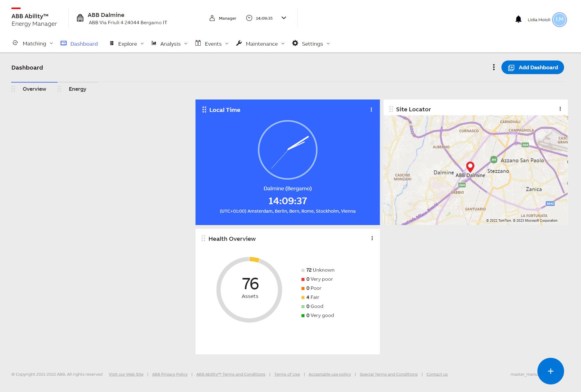Image resolution: width=581 pixels, height=392 pixels.
Task: Open the Contact us link
Action: click(x=437, y=374)
